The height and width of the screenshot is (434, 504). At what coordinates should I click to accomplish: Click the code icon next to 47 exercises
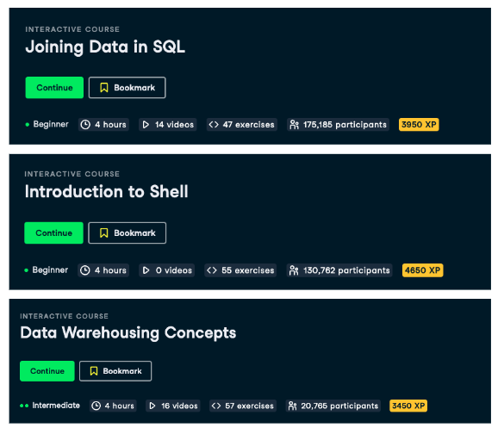point(214,124)
